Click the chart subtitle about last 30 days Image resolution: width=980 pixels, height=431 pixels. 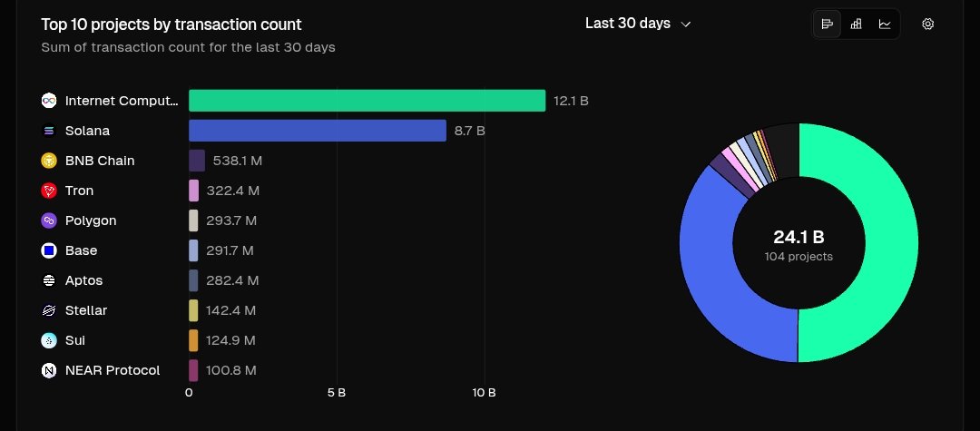[x=188, y=47]
